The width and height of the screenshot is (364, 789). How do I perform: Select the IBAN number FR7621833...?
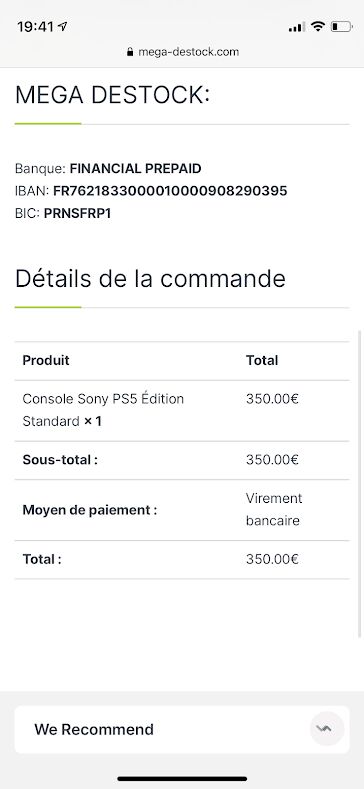click(x=170, y=191)
